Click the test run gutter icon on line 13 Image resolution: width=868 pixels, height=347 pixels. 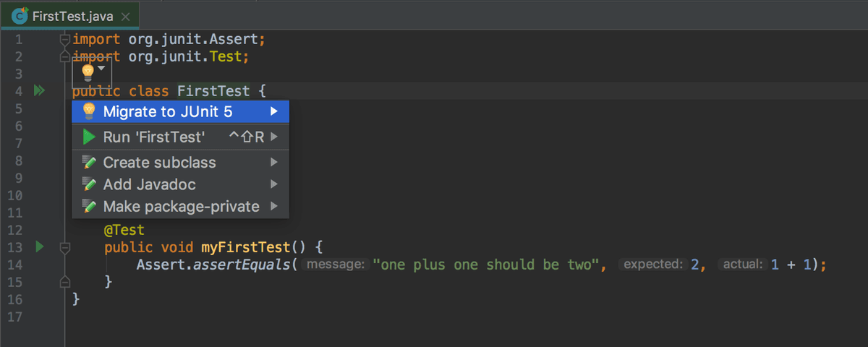click(40, 247)
